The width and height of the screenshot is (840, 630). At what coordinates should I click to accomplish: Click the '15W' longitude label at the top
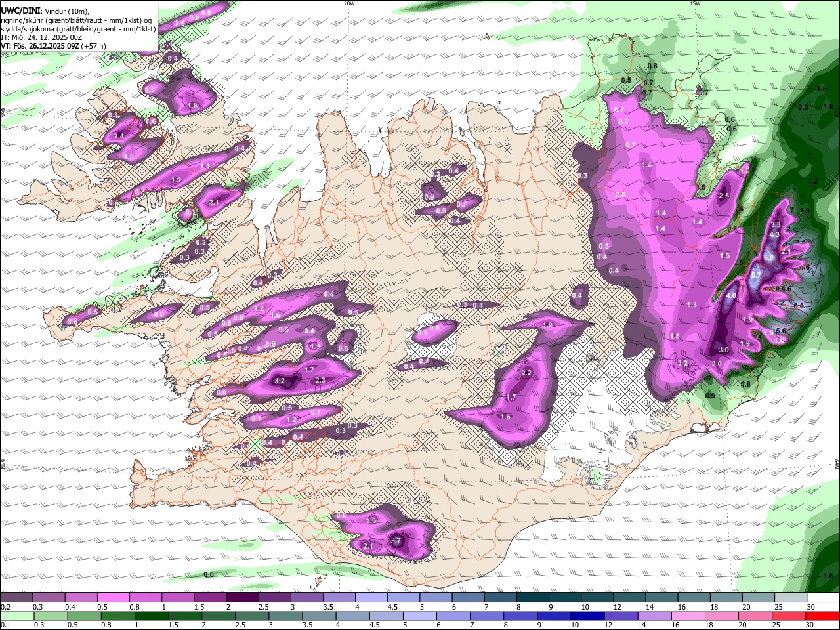[x=694, y=3]
